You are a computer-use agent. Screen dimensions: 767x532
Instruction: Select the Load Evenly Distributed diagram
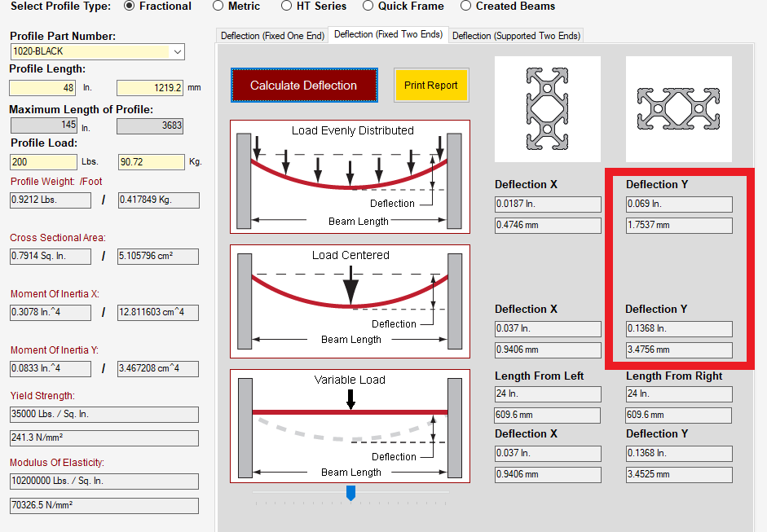(350, 176)
